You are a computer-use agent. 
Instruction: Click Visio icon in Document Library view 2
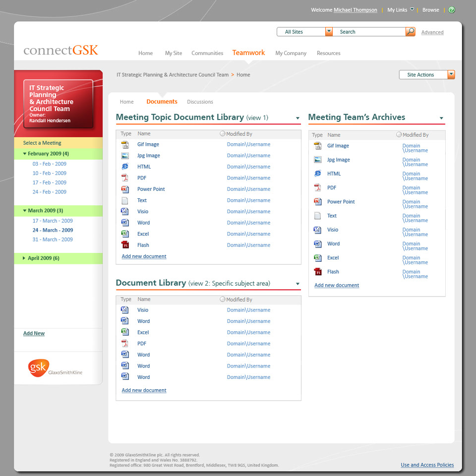(x=125, y=310)
